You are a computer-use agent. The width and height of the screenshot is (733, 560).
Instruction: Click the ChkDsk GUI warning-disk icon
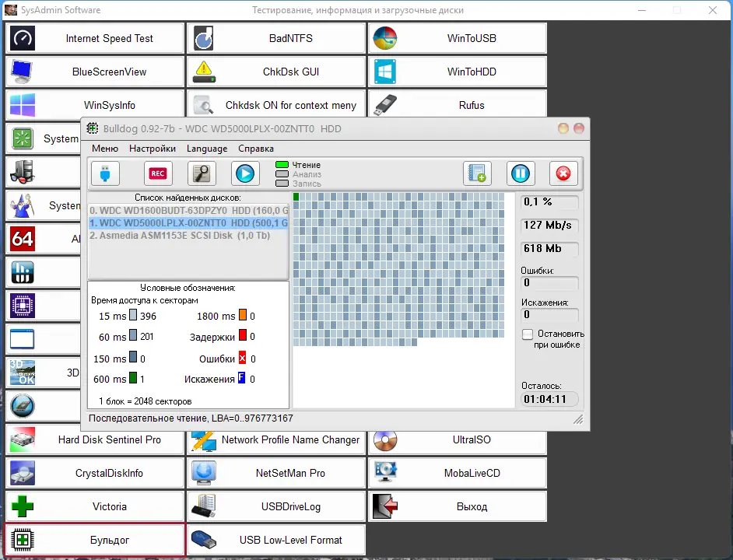[204, 72]
